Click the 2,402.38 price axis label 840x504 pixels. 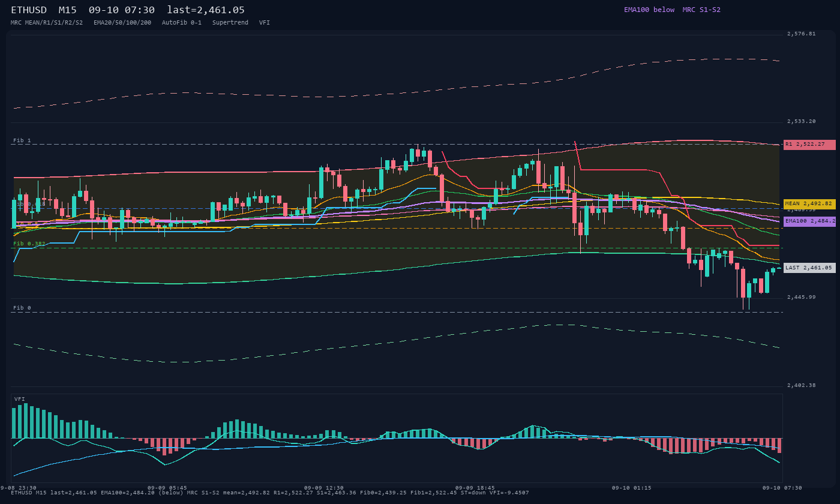click(x=802, y=385)
